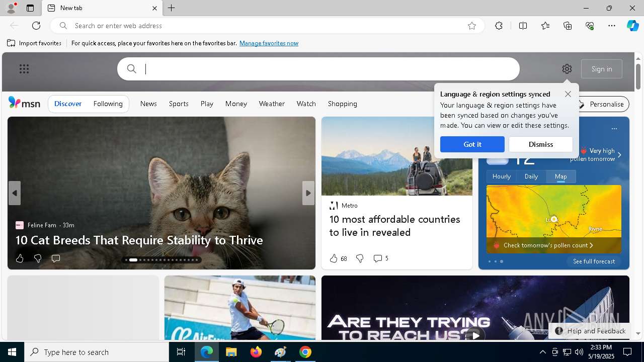The height and width of the screenshot is (362, 644).
Task: Go to the msn logo home
Action: pyautogui.click(x=24, y=103)
